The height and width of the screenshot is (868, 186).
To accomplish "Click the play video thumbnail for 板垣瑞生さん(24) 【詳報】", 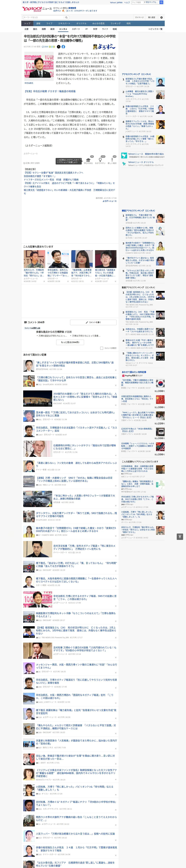I will coord(160,295).
